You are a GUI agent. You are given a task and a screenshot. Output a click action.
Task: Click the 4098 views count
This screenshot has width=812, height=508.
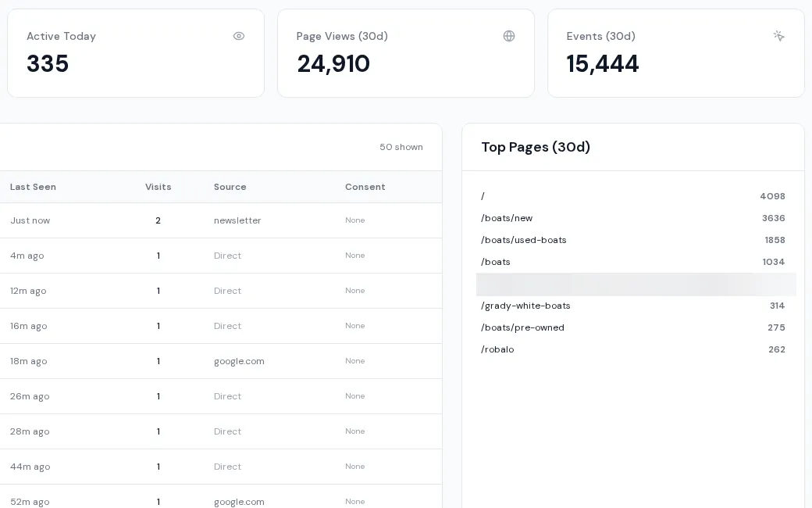pos(773,196)
